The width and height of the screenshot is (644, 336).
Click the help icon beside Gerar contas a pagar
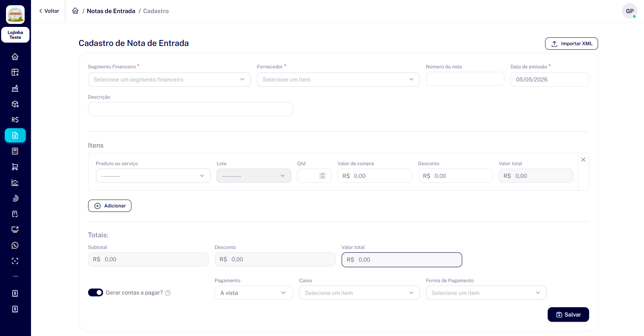click(x=168, y=293)
